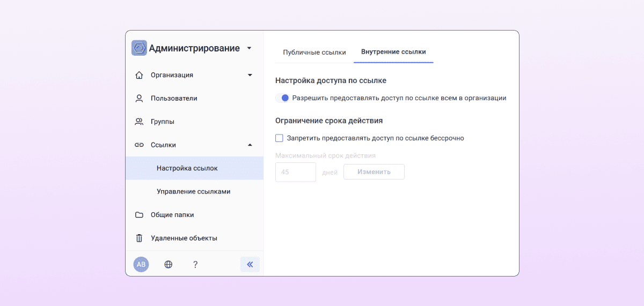Click the maximum days input field
The image size is (644, 306).
pyautogui.click(x=295, y=172)
